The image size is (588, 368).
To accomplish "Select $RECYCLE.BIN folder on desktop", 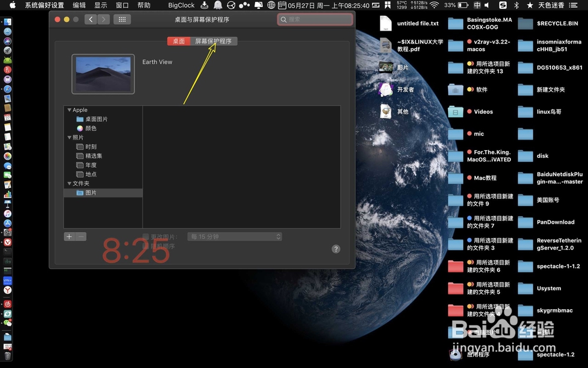I will pyautogui.click(x=549, y=24).
